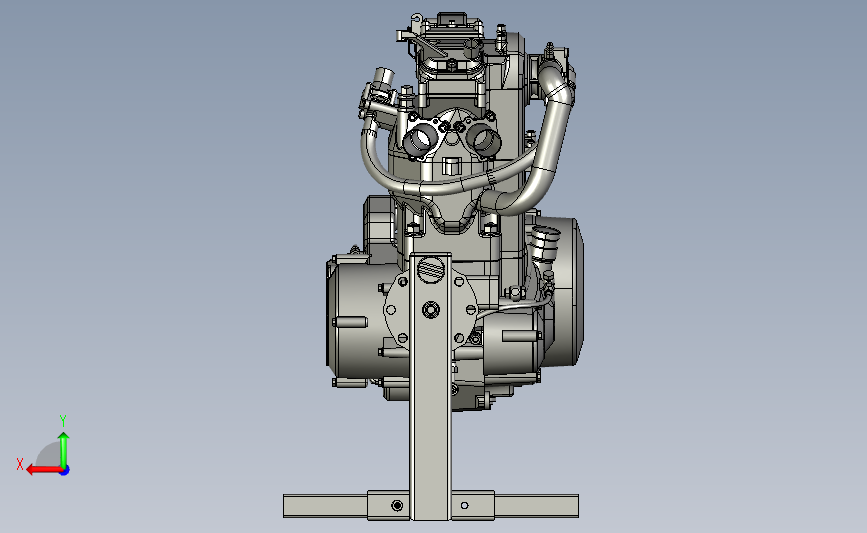Click the blue Z axis dot on the triad
Screen dimensions: 867x533
[65, 471]
